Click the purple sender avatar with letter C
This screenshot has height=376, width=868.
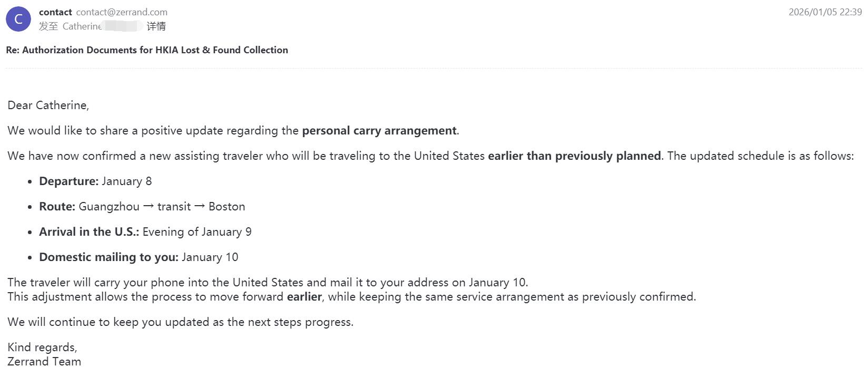[x=18, y=20]
